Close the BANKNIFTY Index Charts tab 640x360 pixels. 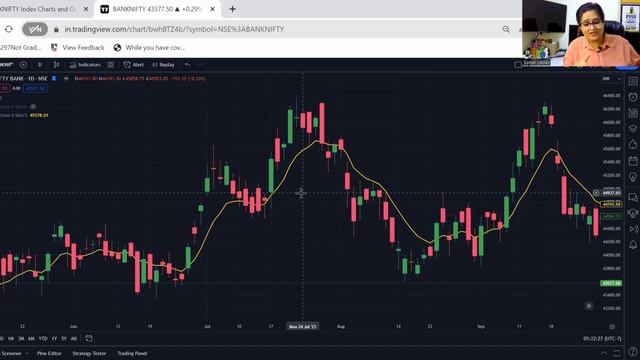coord(86,9)
